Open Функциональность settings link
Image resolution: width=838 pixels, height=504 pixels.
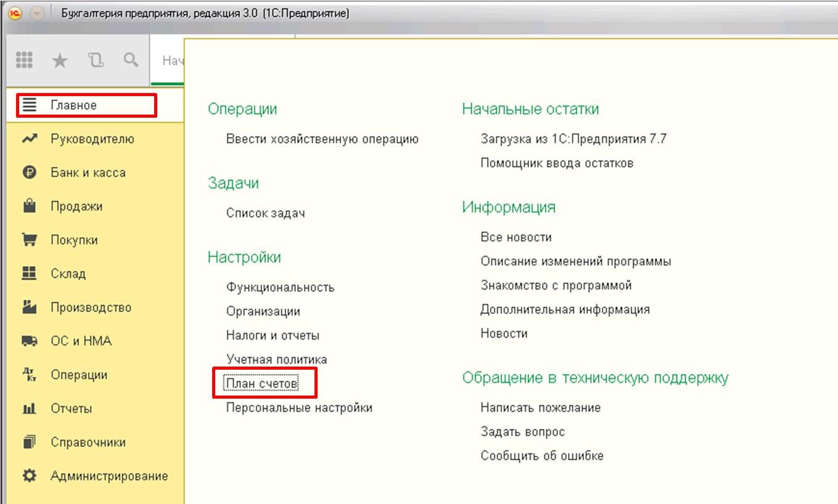click(280, 287)
